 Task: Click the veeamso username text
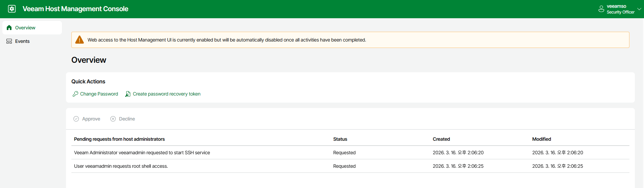coord(616,6)
